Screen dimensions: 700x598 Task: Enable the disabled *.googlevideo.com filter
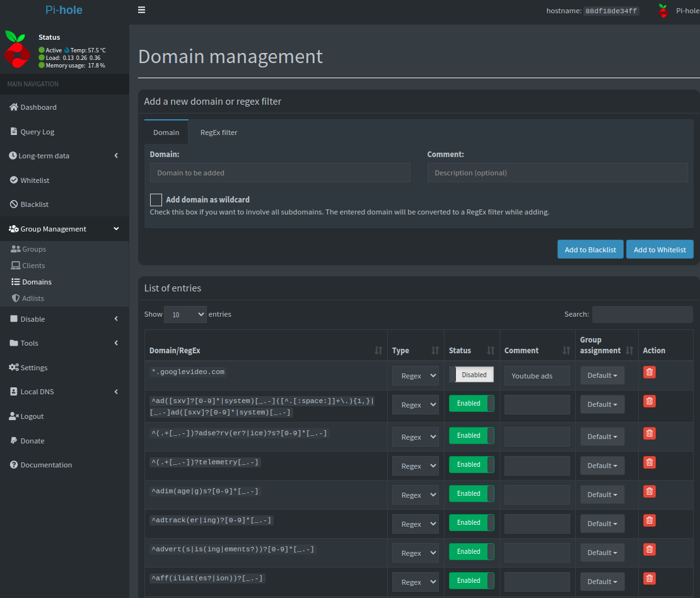pos(471,375)
